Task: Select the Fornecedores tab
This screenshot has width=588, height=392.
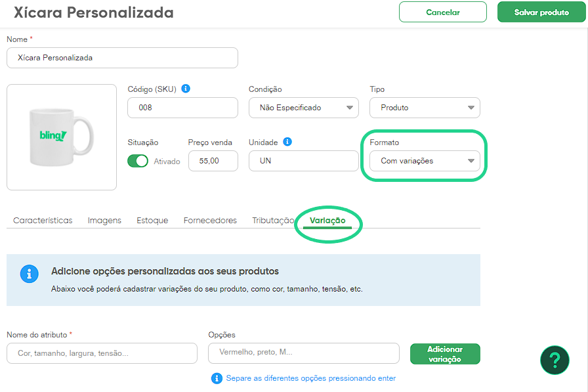Action: pyautogui.click(x=210, y=221)
